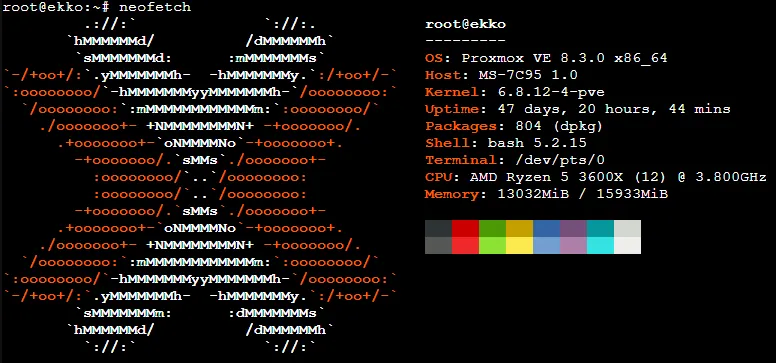The width and height of the screenshot is (776, 363).
Task: Click the '47 days, 20 hours, 44 mins' value
Action: click(614, 109)
